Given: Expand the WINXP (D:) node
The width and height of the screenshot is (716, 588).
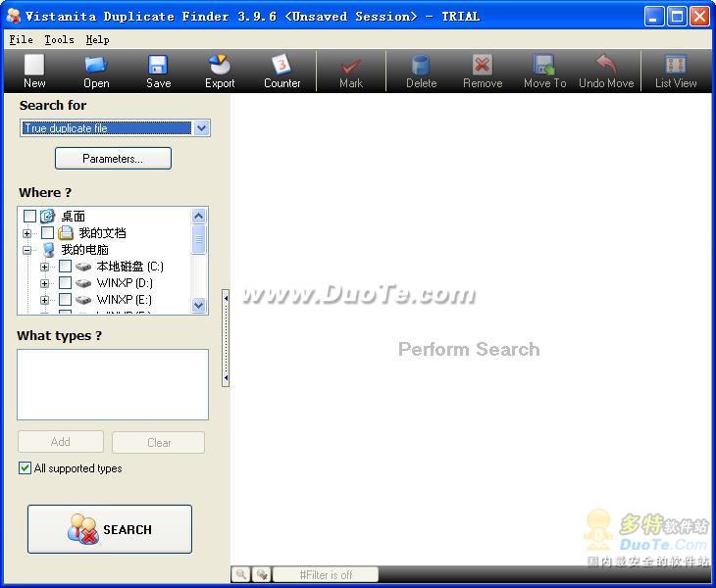Looking at the screenshot, I should pos(44,284).
